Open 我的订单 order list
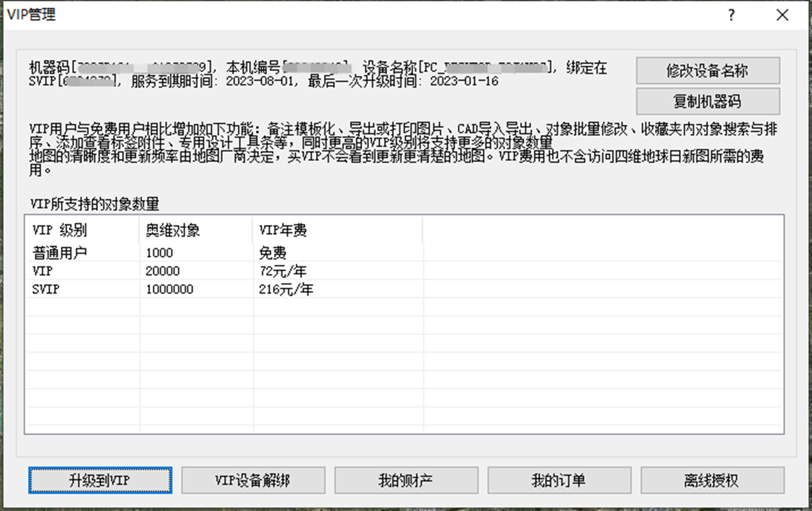The width and height of the screenshot is (812, 511). click(x=558, y=480)
